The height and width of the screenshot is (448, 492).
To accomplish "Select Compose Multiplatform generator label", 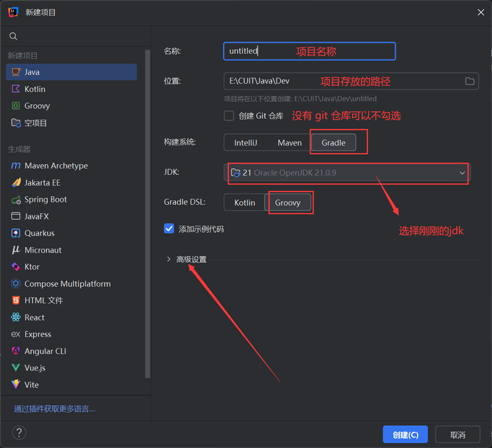I will coord(67,284).
